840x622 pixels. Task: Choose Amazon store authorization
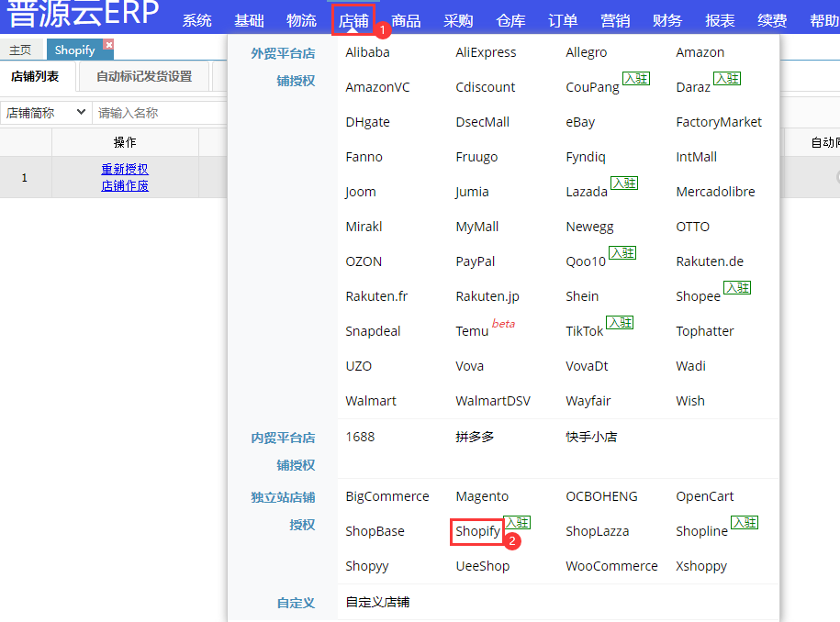pos(700,52)
